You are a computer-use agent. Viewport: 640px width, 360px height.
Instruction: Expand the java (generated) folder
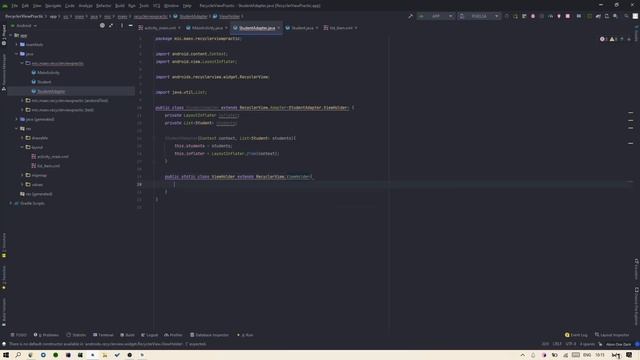(16, 119)
